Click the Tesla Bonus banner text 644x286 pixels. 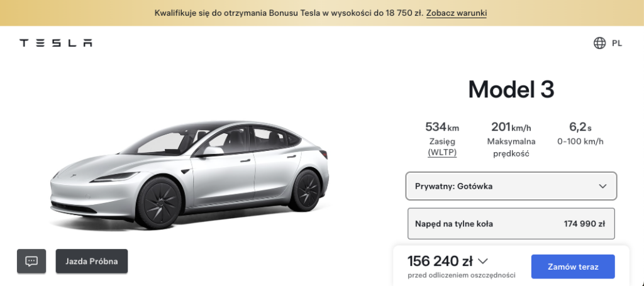pos(289,13)
